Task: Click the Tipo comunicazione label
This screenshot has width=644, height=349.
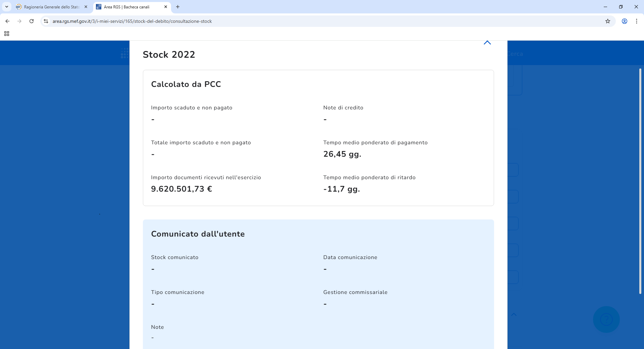Action: [177, 292]
